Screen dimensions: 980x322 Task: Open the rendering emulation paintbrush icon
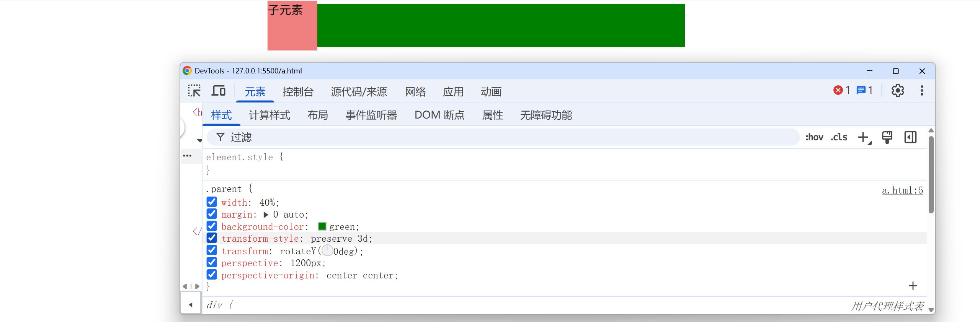[887, 137]
